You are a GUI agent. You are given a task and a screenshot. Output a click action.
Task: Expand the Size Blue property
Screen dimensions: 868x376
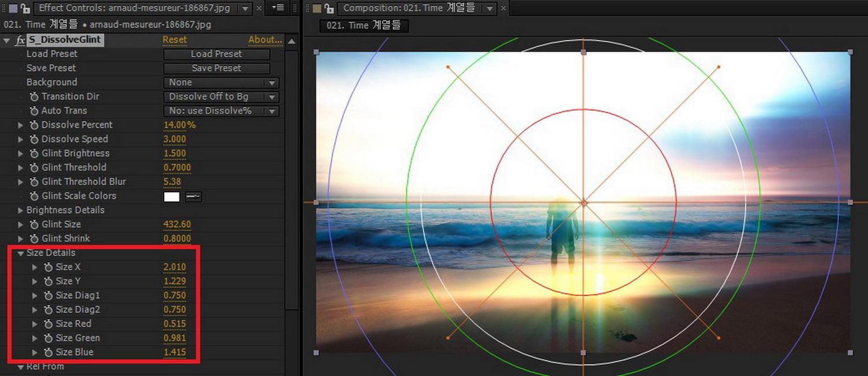tap(35, 352)
